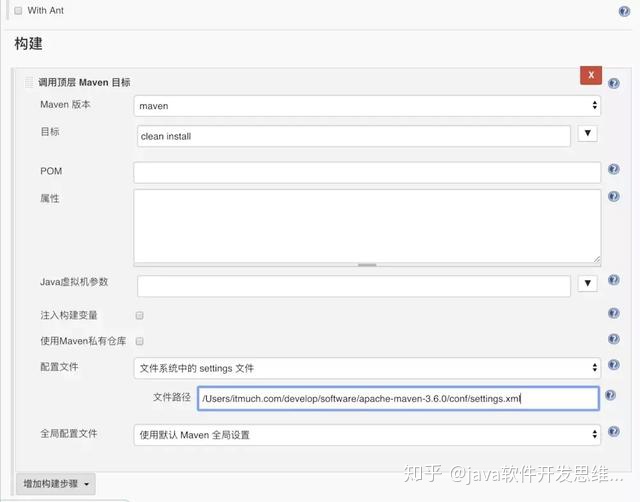The width and height of the screenshot is (640, 502).
Task: Click into the 属性 text area
Action: click(x=367, y=226)
